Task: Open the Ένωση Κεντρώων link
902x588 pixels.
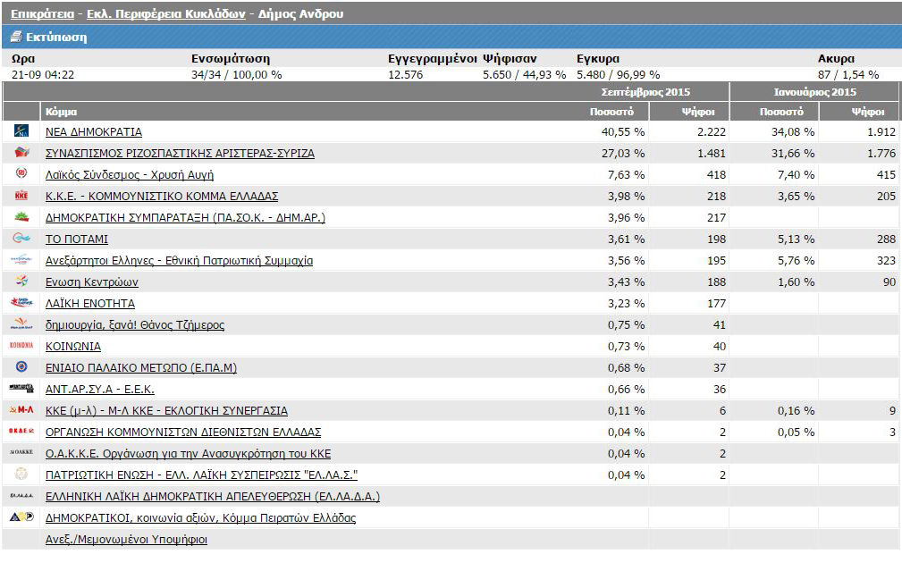Action: pos(92,282)
